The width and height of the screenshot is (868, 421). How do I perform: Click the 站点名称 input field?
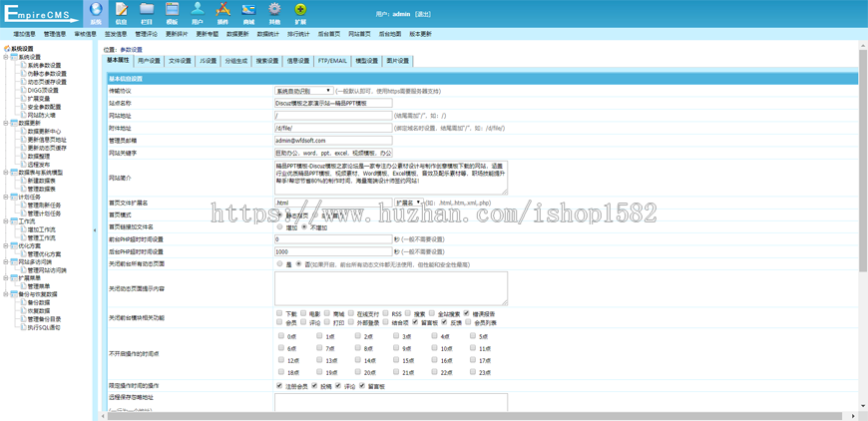[x=333, y=103]
